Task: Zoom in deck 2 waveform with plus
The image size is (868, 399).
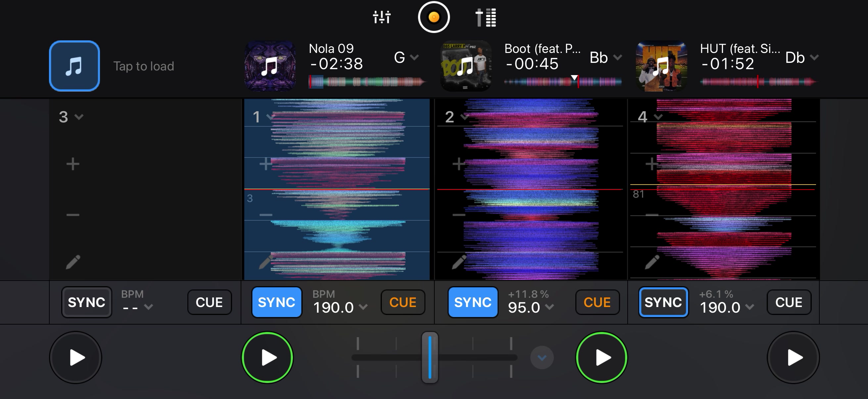Action: click(x=458, y=164)
